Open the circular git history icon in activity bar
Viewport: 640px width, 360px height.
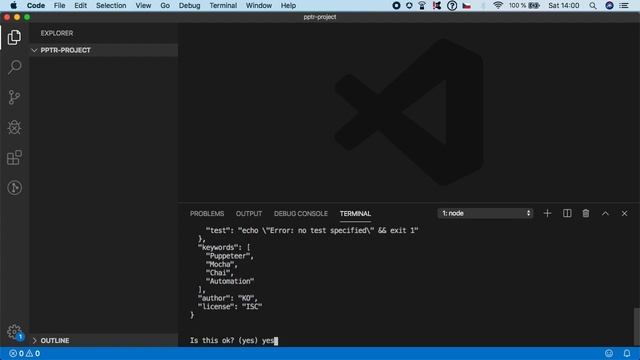pyautogui.click(x=14, y=188)
